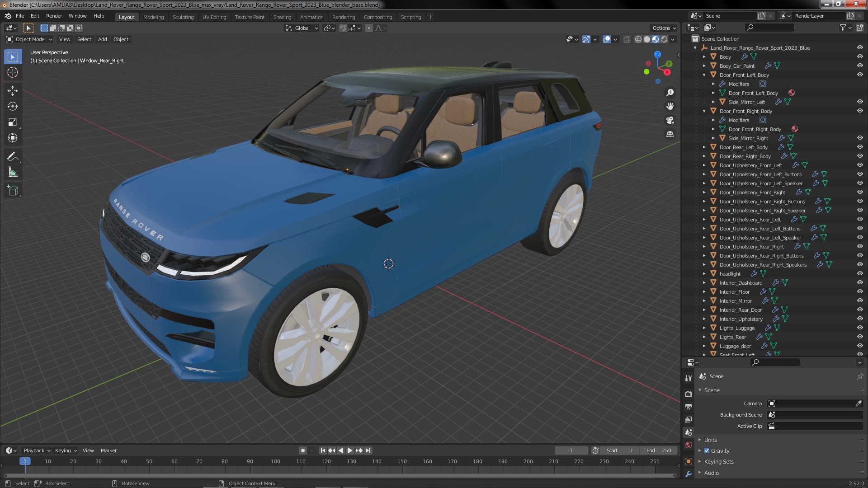Open the Object Mode dropdown

pyautogui.click(x=30, y=39)
